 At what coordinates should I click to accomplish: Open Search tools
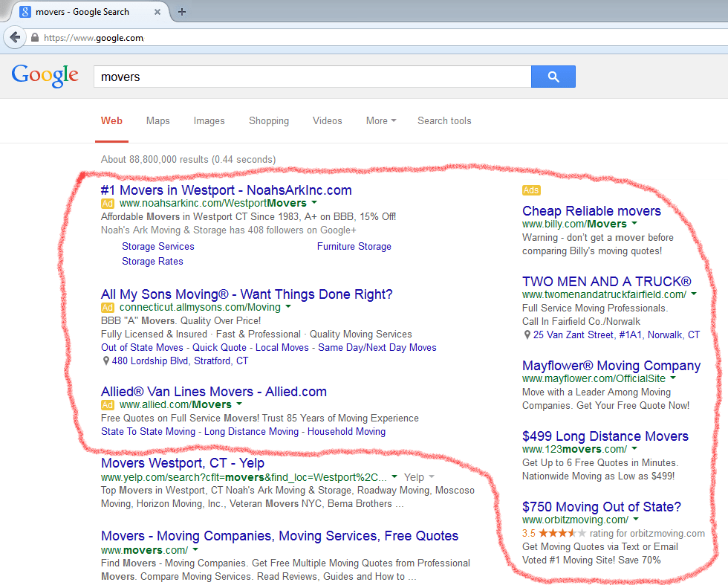pos(443,120)
